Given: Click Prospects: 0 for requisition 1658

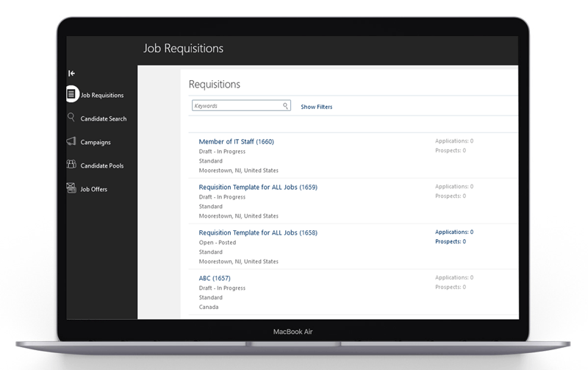Looking at the screenshot, I should coord(451,242).
